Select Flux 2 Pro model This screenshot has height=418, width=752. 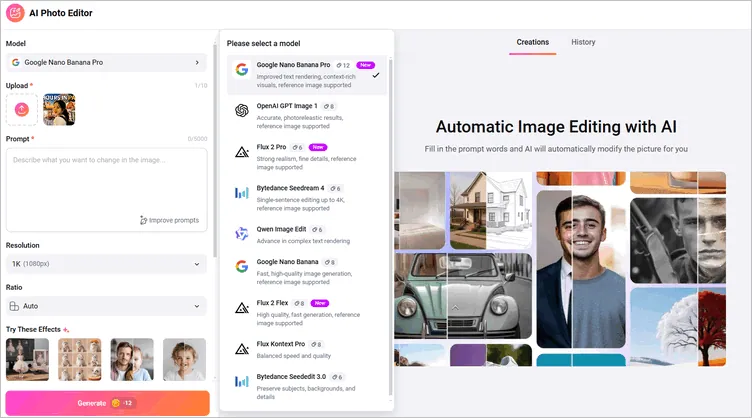coord(307,157)
